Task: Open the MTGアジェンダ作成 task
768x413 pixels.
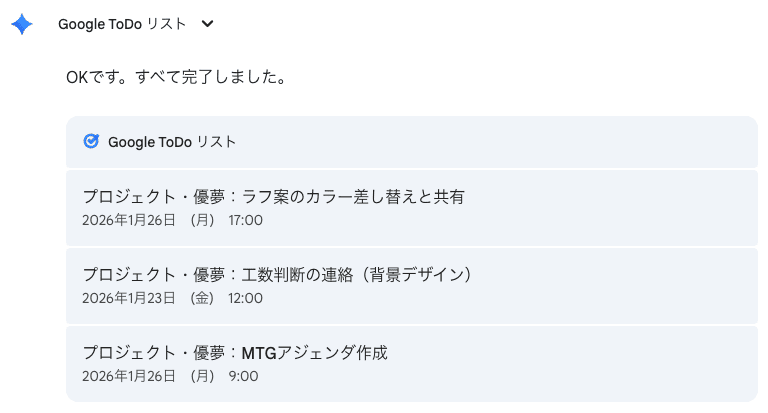Action: (234, 352)
